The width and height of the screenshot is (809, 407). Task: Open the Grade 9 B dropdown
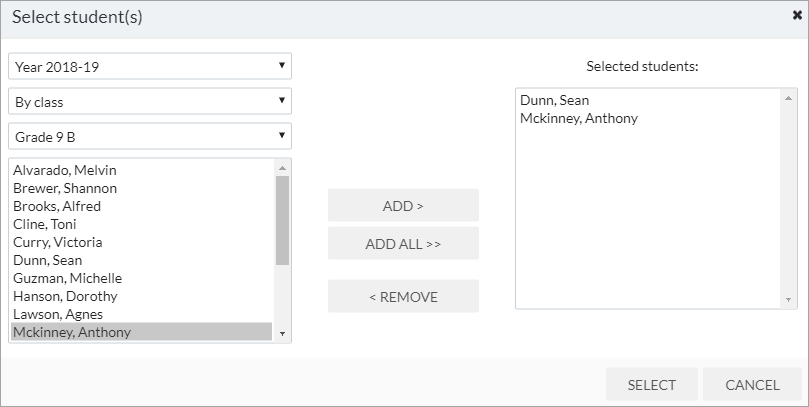[x=150, y=137]
